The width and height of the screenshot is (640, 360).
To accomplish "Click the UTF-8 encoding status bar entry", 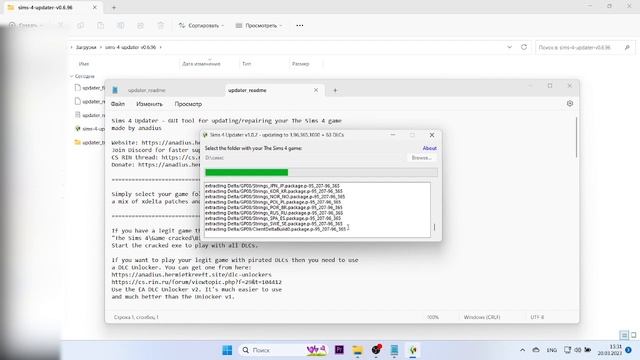I will pos(537,317).
